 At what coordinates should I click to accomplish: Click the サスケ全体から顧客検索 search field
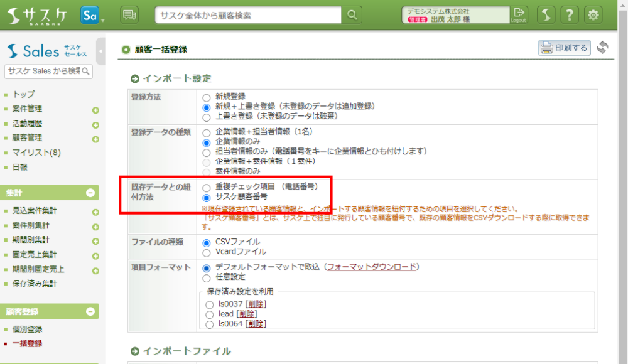(249, 15)
